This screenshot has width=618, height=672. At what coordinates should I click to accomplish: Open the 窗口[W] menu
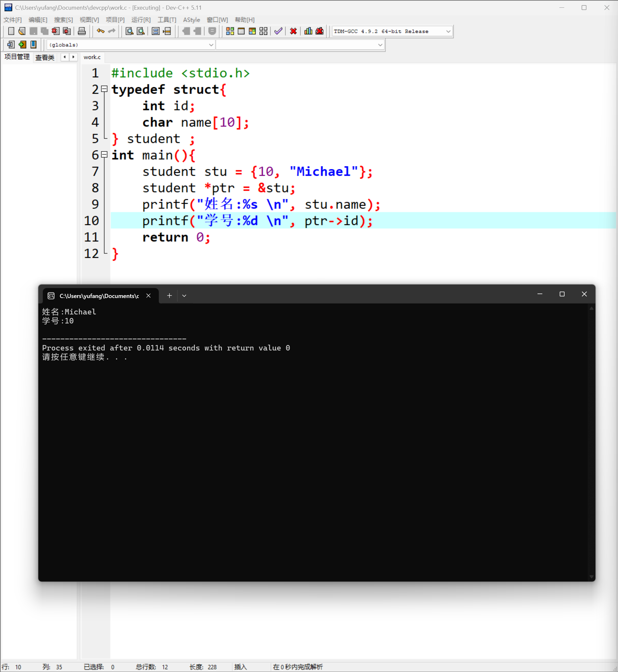217,20
